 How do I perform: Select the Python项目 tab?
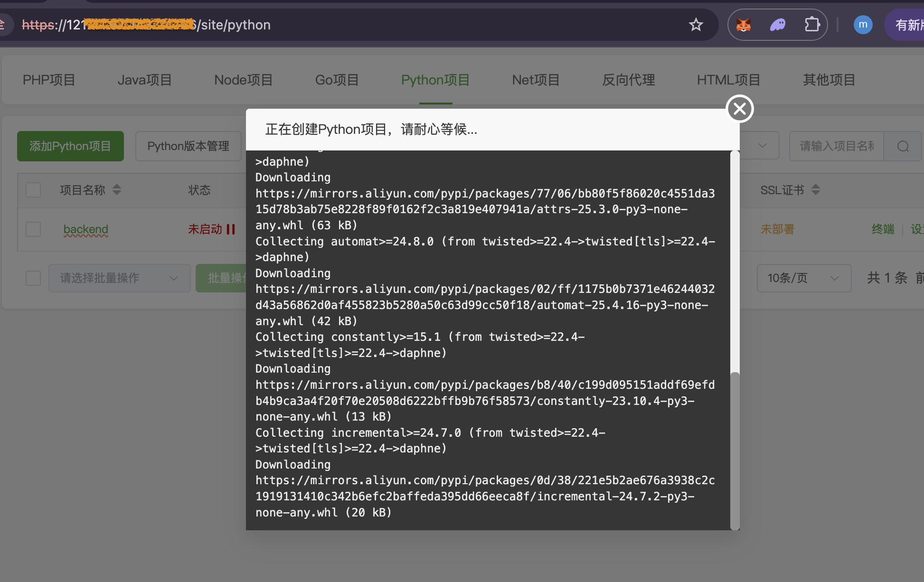(435, 80)
